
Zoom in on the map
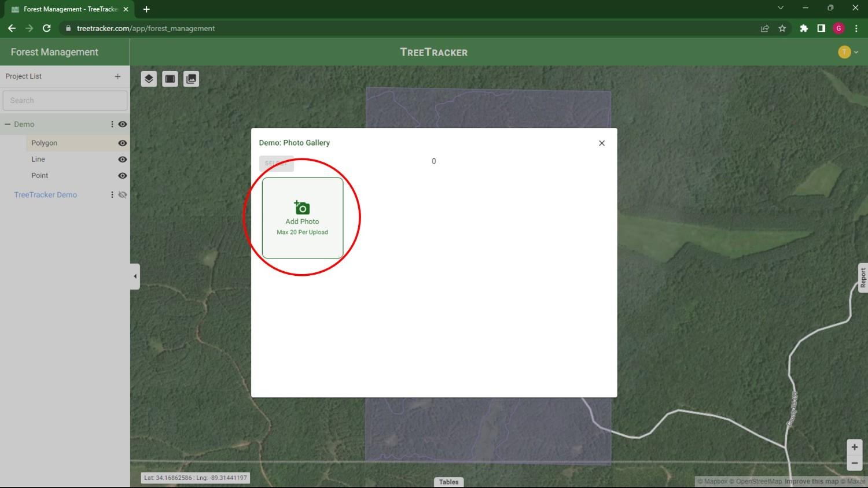(854, 447)
